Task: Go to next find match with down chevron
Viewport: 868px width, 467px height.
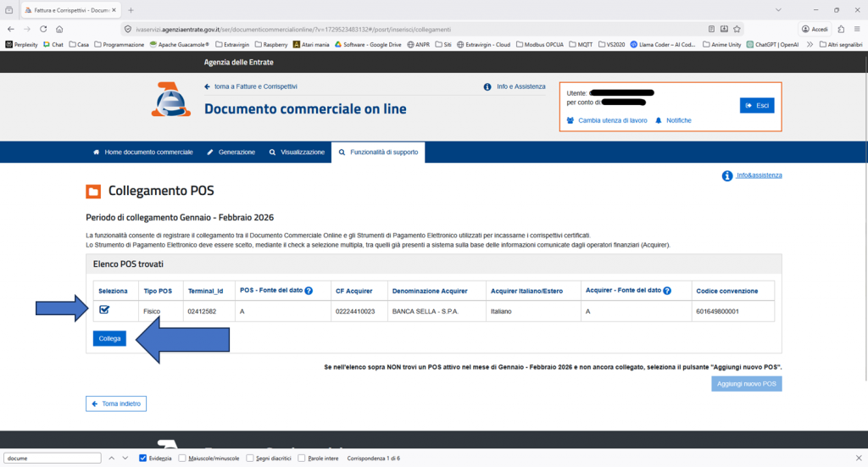Action: click(126, 459)
